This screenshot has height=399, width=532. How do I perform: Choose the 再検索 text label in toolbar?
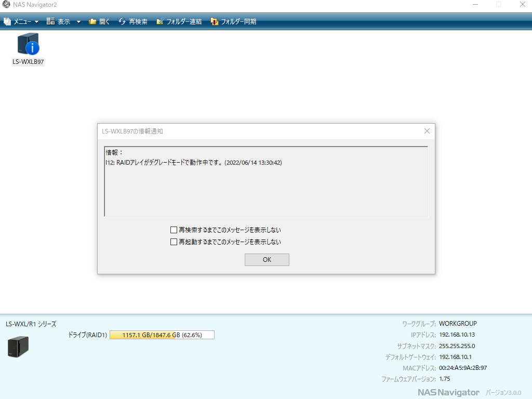138,22
